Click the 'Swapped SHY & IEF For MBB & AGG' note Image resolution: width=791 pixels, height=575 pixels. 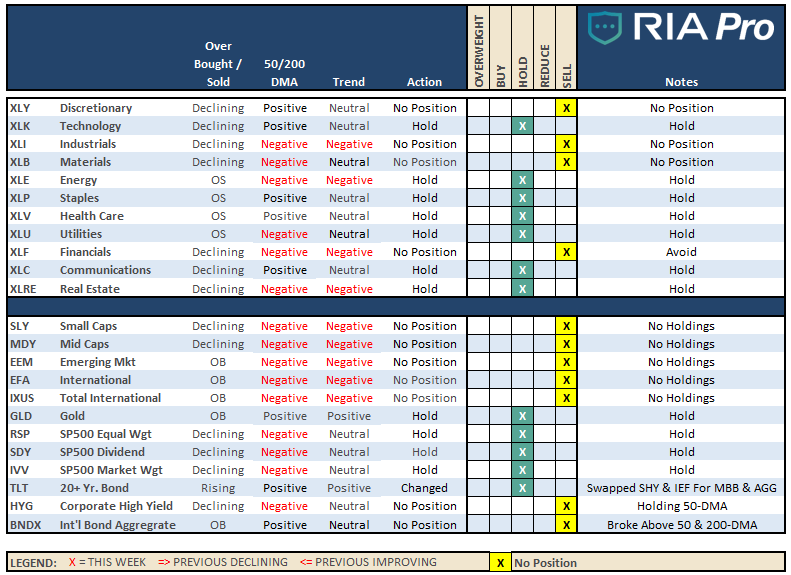(x=682, y=488)
